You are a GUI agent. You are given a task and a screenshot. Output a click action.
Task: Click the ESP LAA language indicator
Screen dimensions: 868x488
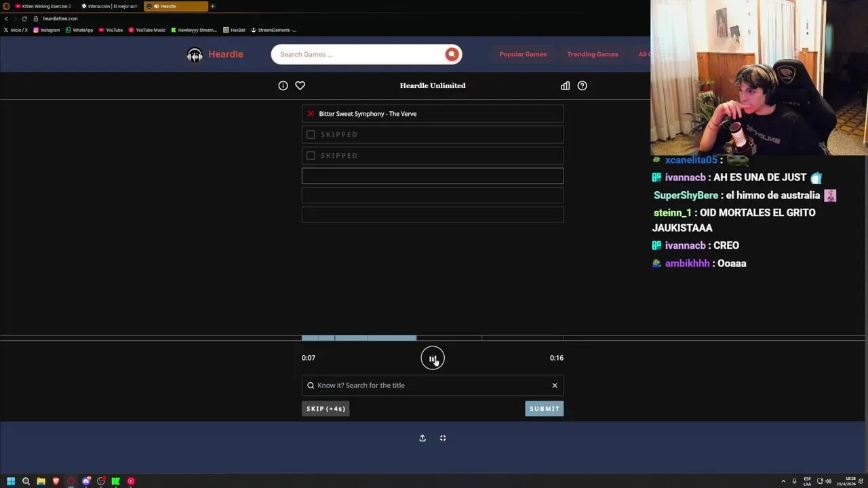(x=807, y=481)
